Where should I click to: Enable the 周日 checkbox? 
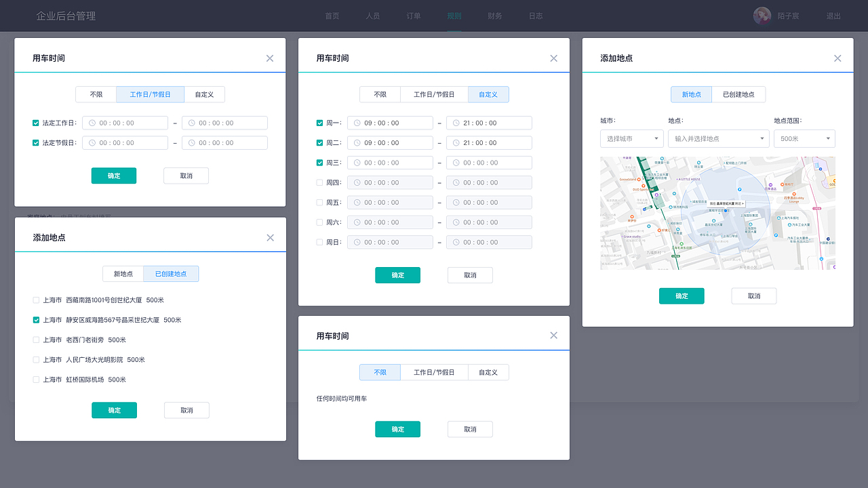[319, 242]
